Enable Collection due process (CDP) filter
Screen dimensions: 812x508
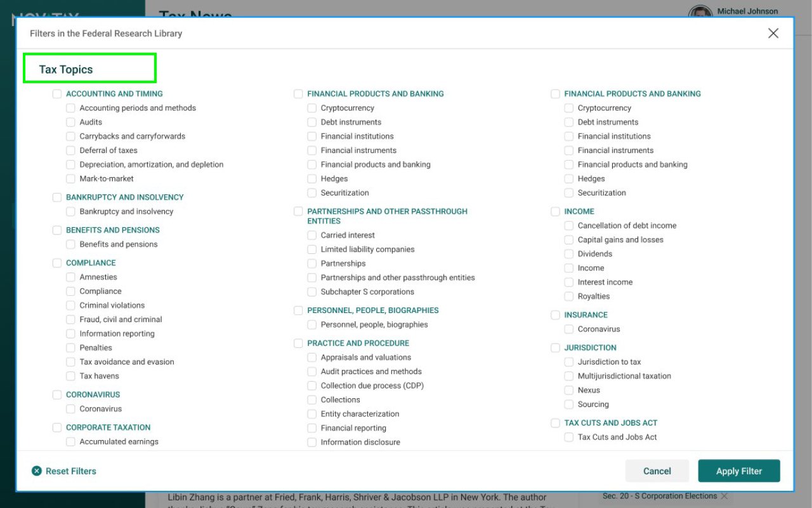click(x=311, y=385)
